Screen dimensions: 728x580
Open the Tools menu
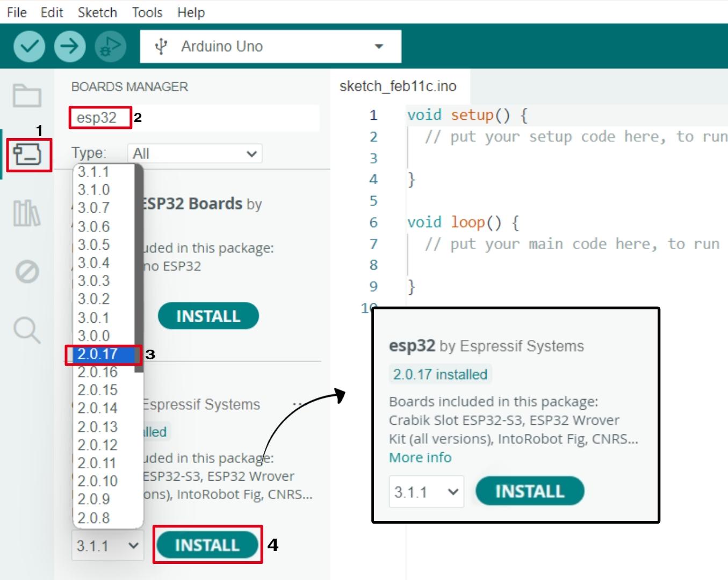[147, 12]
